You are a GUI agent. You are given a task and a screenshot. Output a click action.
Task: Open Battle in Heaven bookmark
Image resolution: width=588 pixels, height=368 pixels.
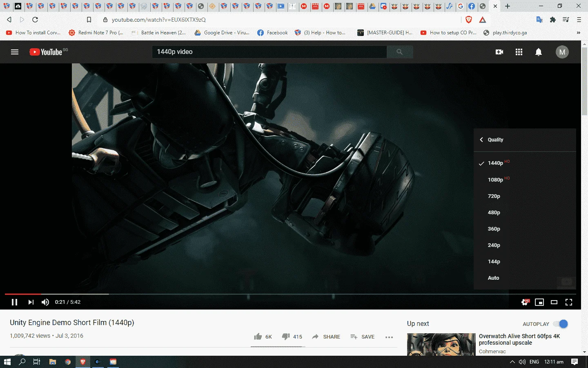coord(158,33)
